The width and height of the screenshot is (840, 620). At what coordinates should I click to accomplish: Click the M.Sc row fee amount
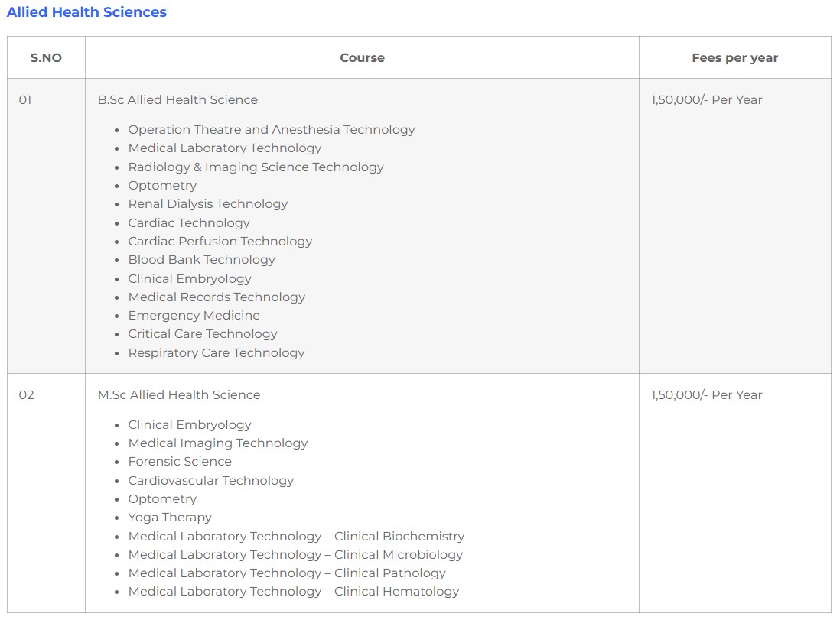point(707,394)
